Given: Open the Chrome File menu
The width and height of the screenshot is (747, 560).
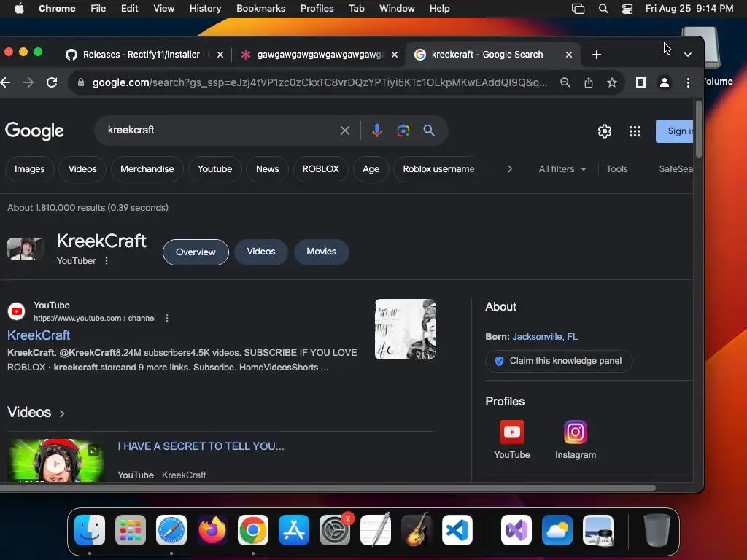Looking at the screenshot, I should pos(98,9).
